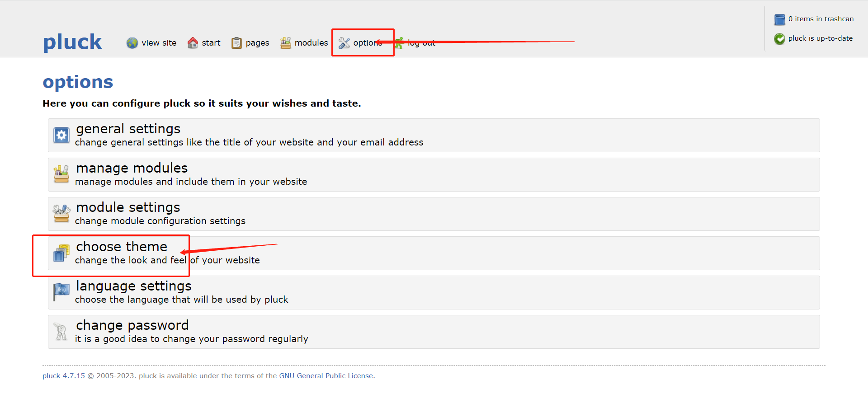Open the GNU General Public License link
868x403 pixels.
point(326,376)
